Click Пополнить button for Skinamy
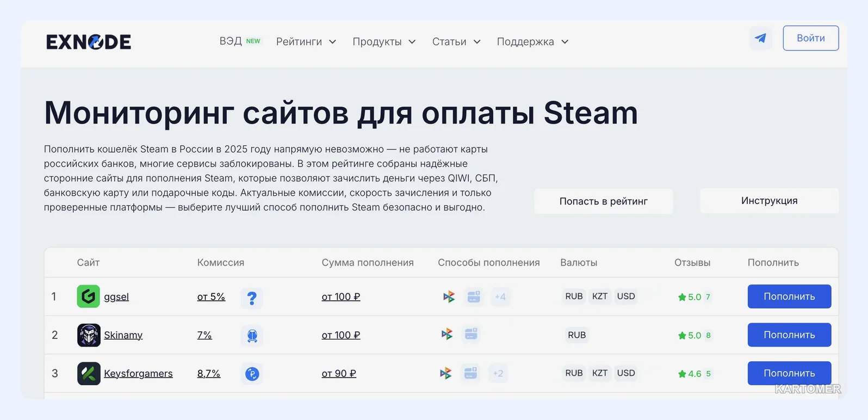 pyautogui.click(x=790, y=335)
